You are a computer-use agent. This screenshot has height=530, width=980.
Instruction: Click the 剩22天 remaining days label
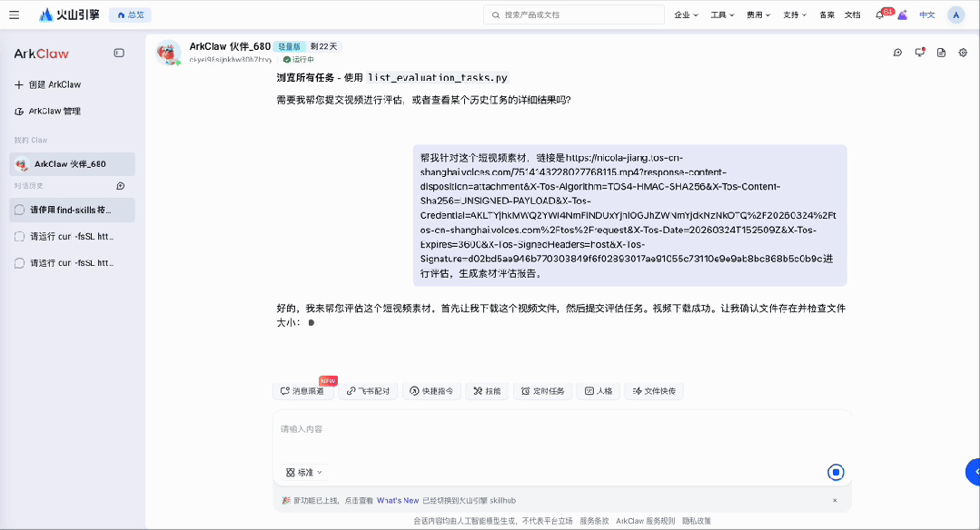coord(323,46)
